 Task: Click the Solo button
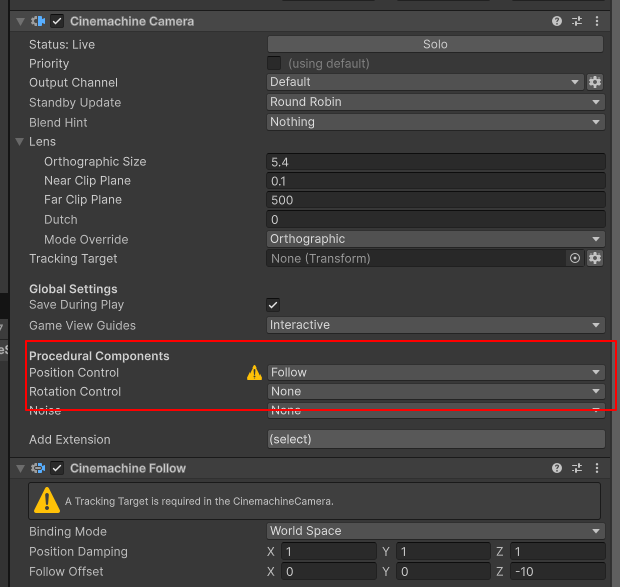pyautogui.click(x=435, y=44)
